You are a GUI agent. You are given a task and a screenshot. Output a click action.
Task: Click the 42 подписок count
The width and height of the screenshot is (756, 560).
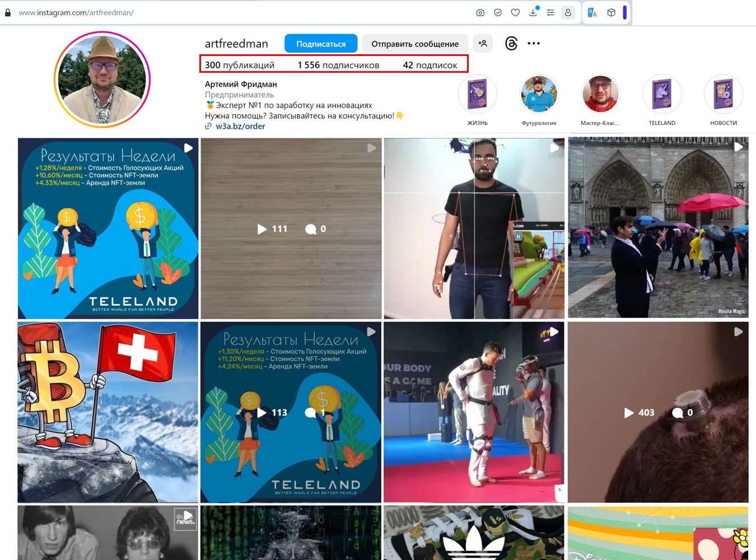[430, 65]
